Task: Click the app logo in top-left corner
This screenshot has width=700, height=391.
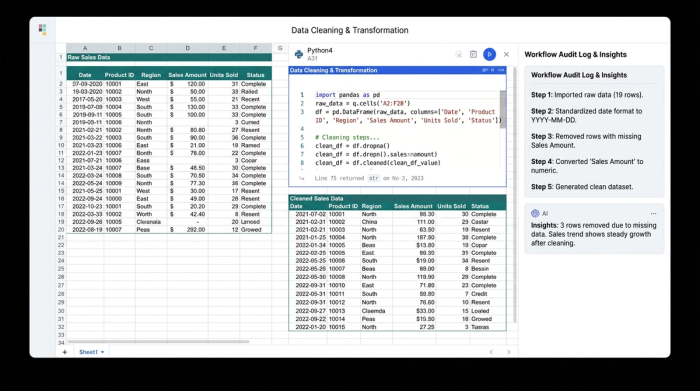Action: pos(42,29)
